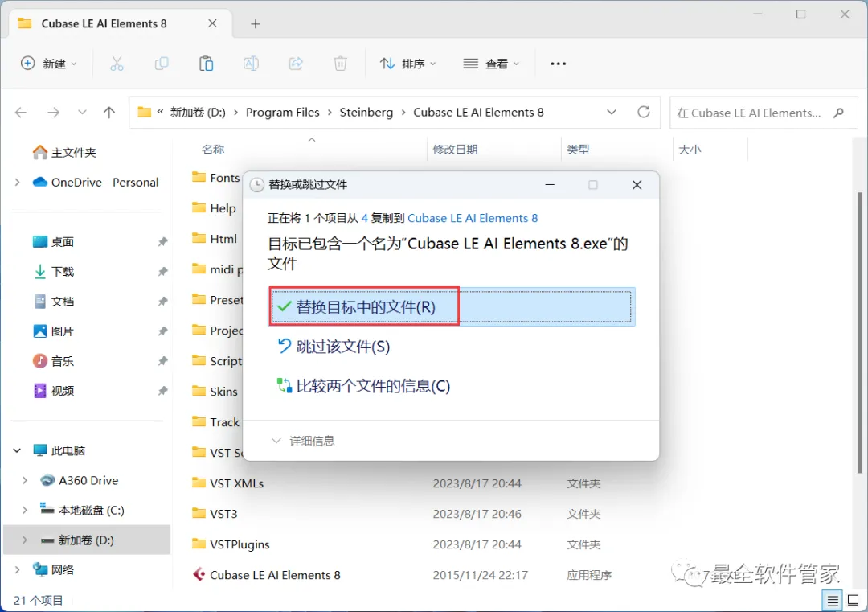Switch to details view icon
Image resolution: width=868 pixels, height=612 pixels.
pos(832,601)
